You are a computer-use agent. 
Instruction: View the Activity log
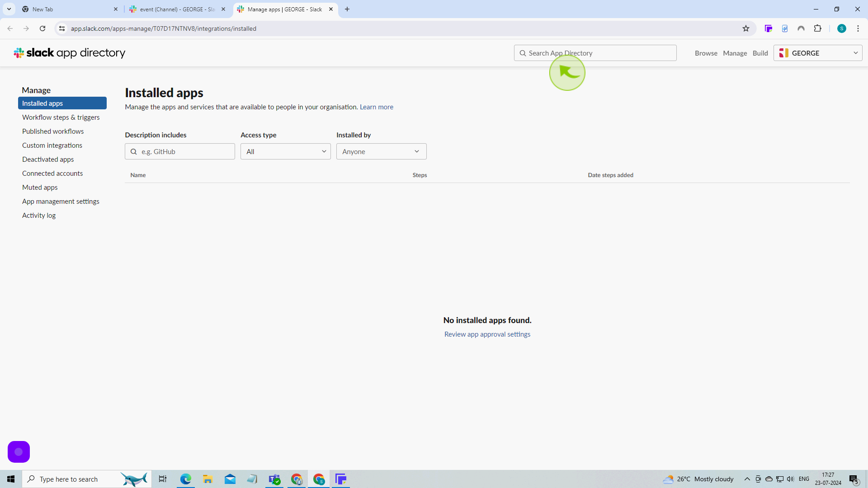(x=39, y=215)
